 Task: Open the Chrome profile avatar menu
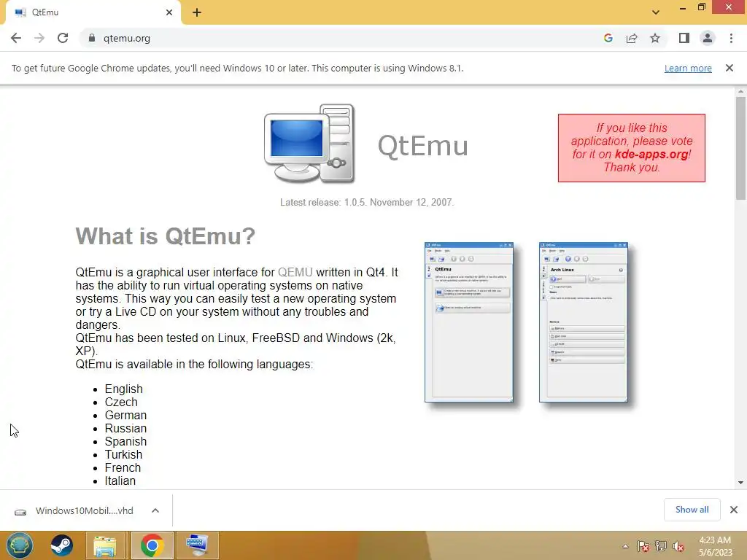tap(708, 38)
